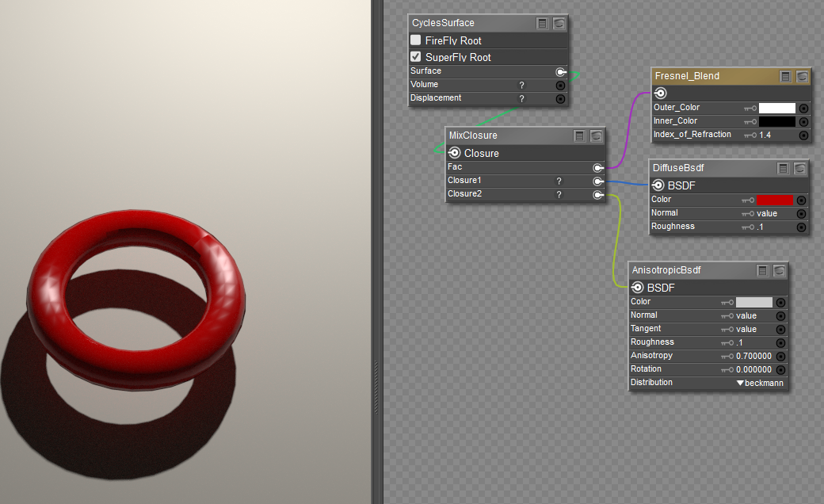
Task: Click the Surface output connector plug
Action: pyautogui.click(x=561, y=71)
